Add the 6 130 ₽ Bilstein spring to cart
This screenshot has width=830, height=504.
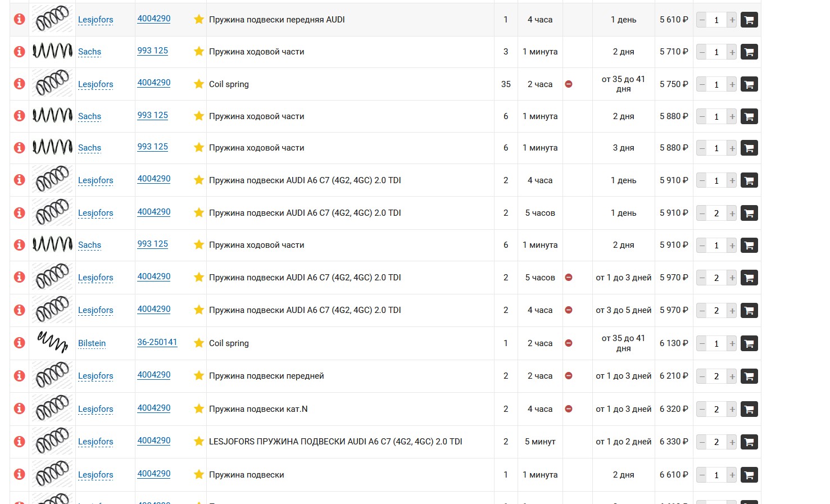(749, 343)
